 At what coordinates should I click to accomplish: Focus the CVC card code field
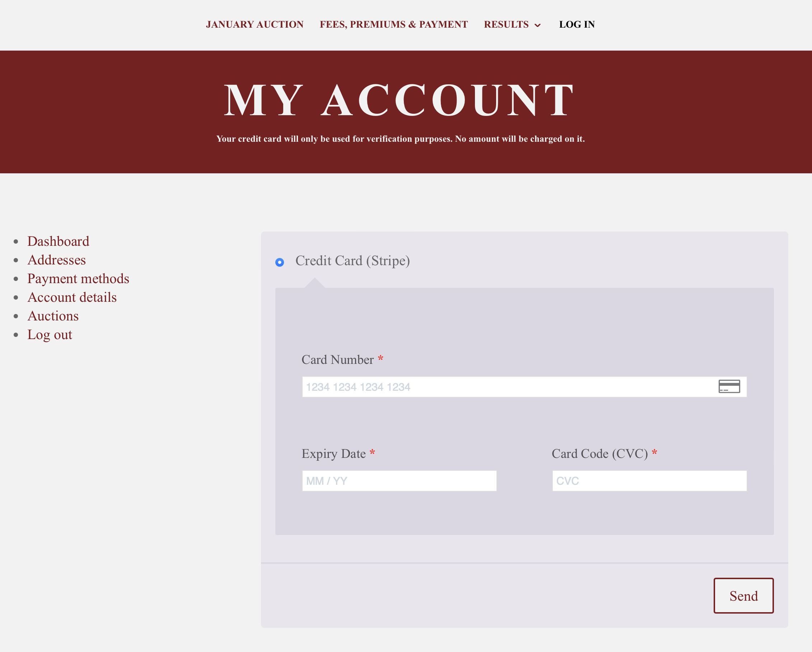coord(649,481)
